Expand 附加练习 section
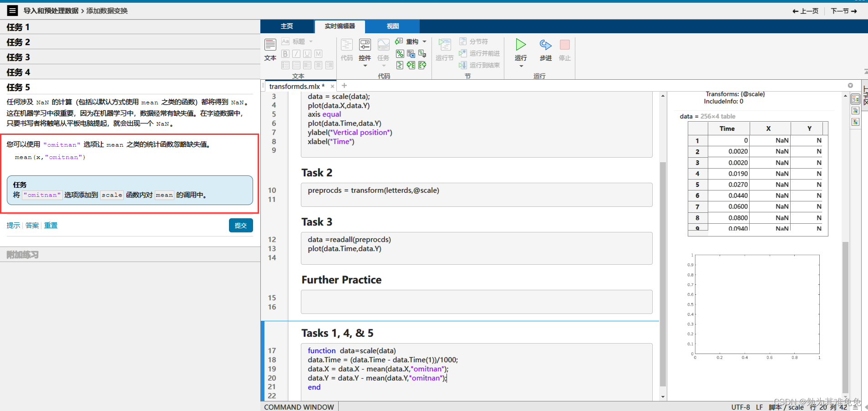Screen dimensions: 868x411 click(130, 255)
